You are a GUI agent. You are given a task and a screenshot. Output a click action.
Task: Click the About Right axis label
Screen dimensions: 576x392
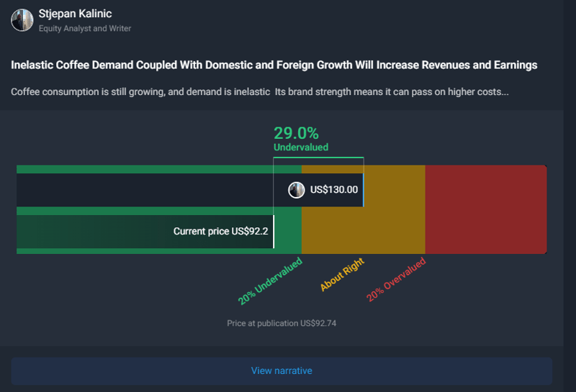(x=342, y=274)
